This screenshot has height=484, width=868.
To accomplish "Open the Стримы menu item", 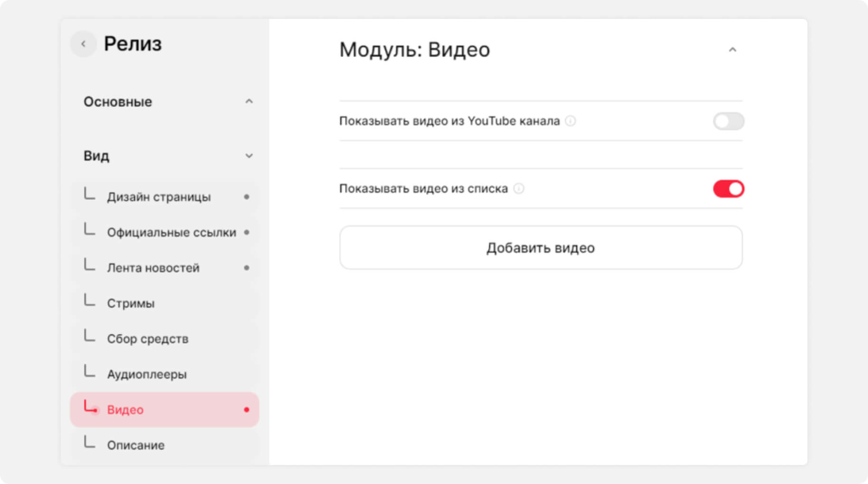I will coord(131,303).
